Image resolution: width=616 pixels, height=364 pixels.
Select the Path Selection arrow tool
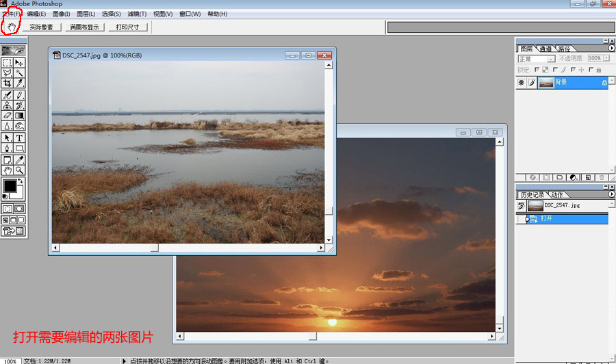click(7, 138)
